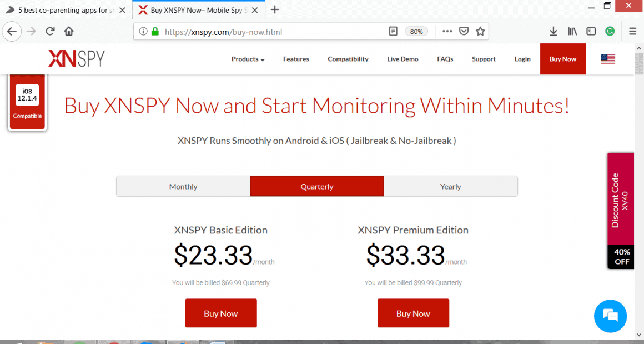Click the scrollbar down arrow

pos(639,335)
